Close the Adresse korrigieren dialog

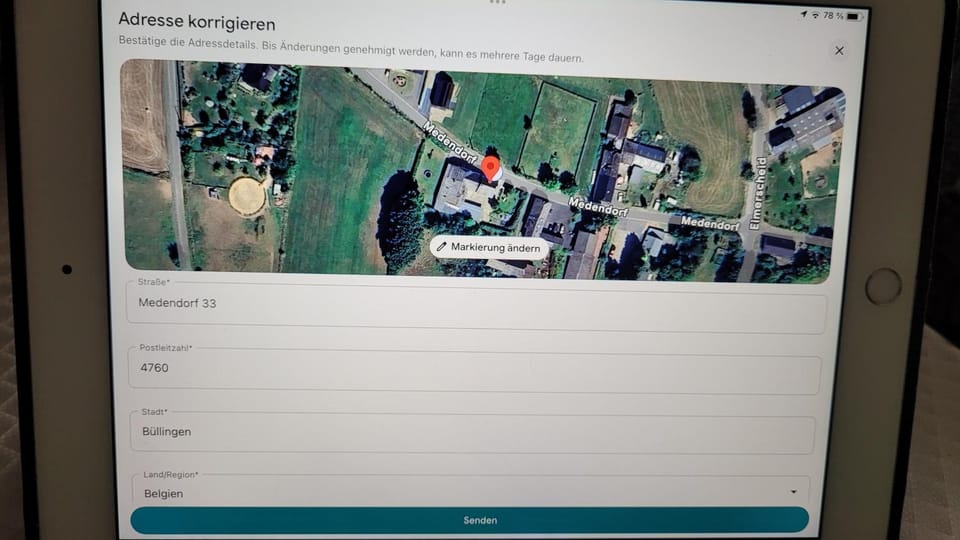coord(839,51)
